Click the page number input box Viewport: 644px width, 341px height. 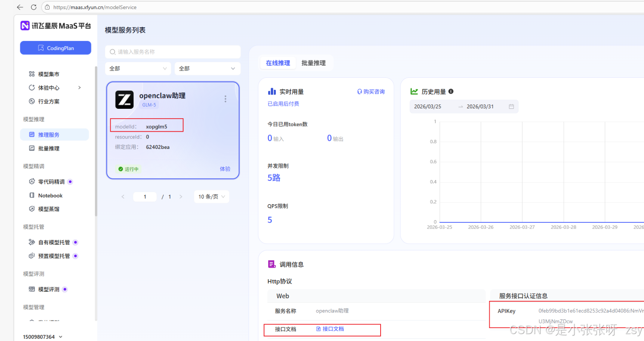[145, 197]
